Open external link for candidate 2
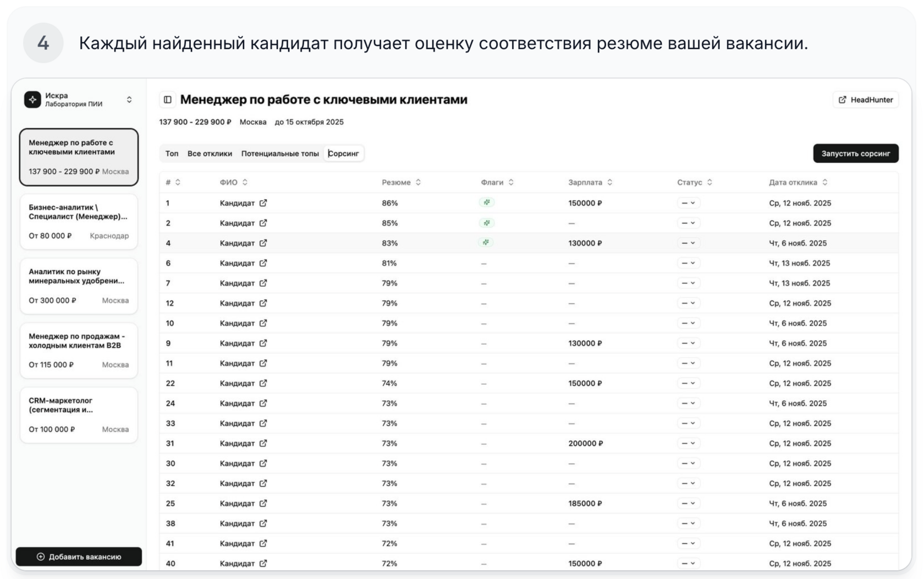 click(263, 223)
